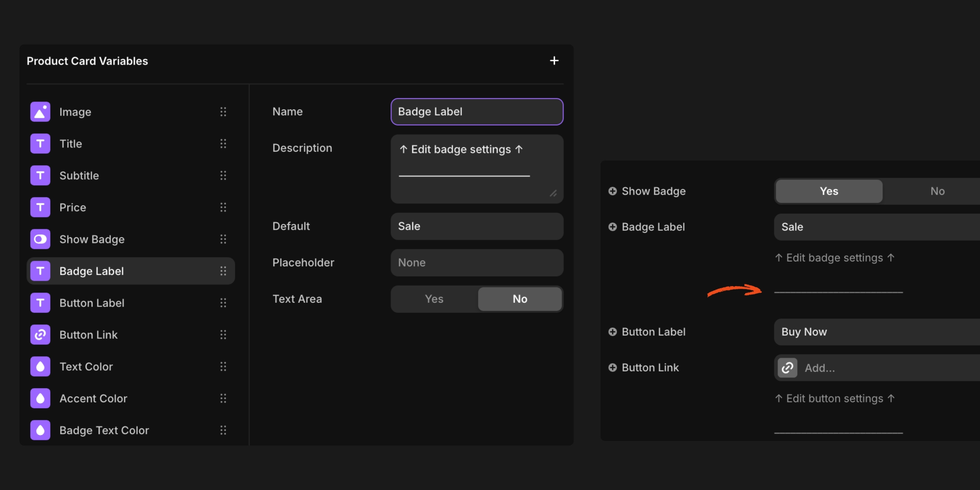Open Edit button settings link
Image resolution: width=980 pixels, height=490 pixels.
834,398
